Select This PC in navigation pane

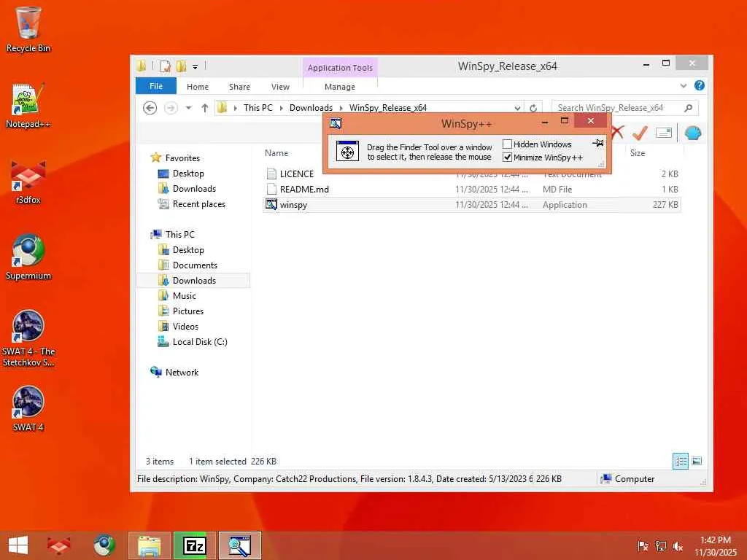(x=179, y=234)
